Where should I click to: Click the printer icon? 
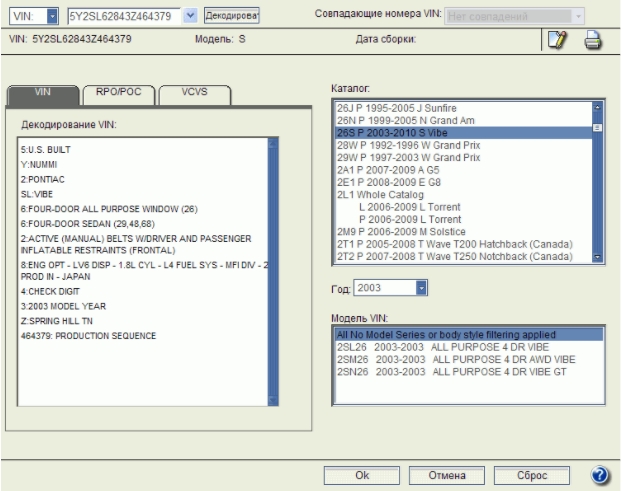592,40
